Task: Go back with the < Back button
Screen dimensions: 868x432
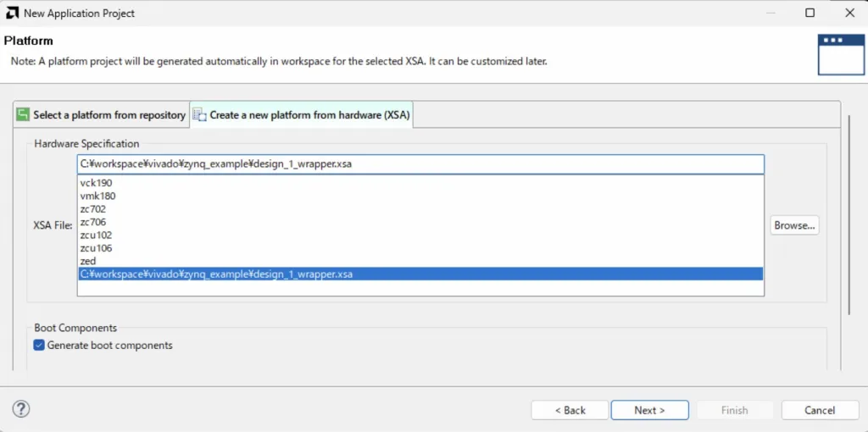Action: pyautogui.click(x=570, y=410)
